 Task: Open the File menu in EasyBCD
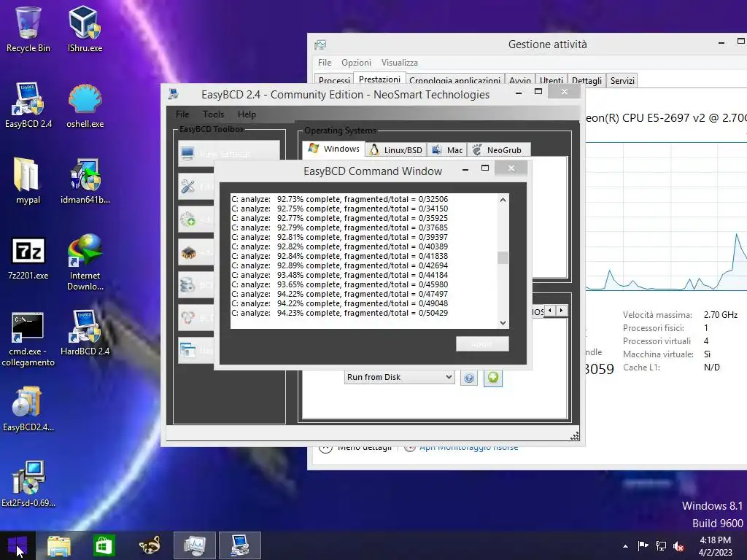(x=182, y=114)
